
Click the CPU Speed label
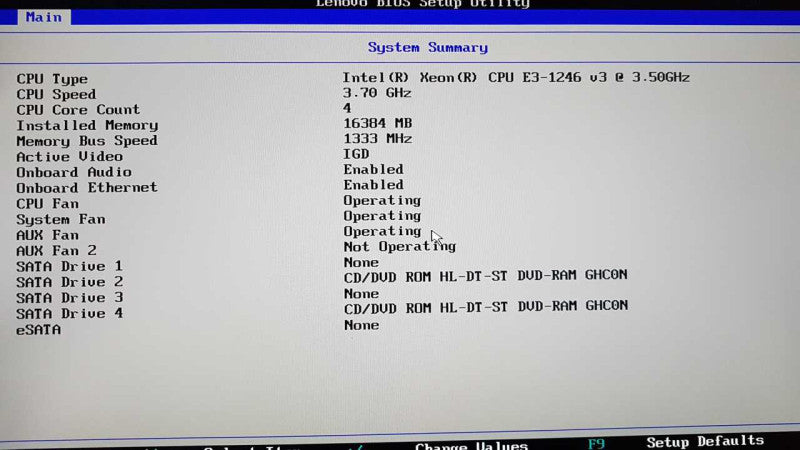[x=56, y=94]
